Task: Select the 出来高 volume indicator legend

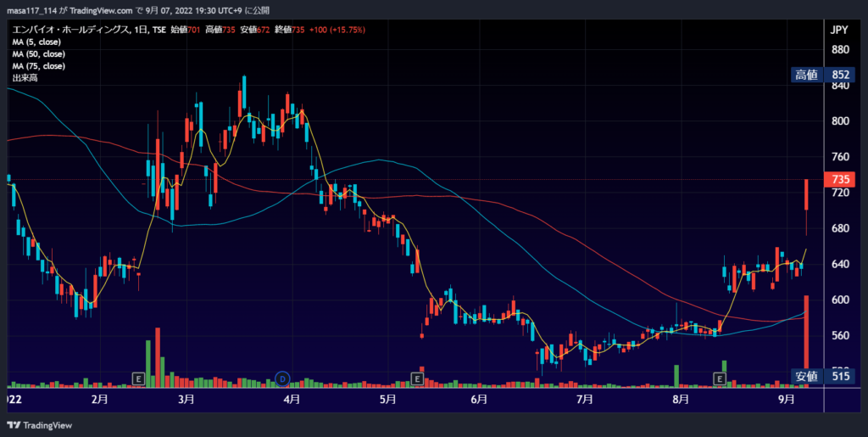Action: (25, 78)
